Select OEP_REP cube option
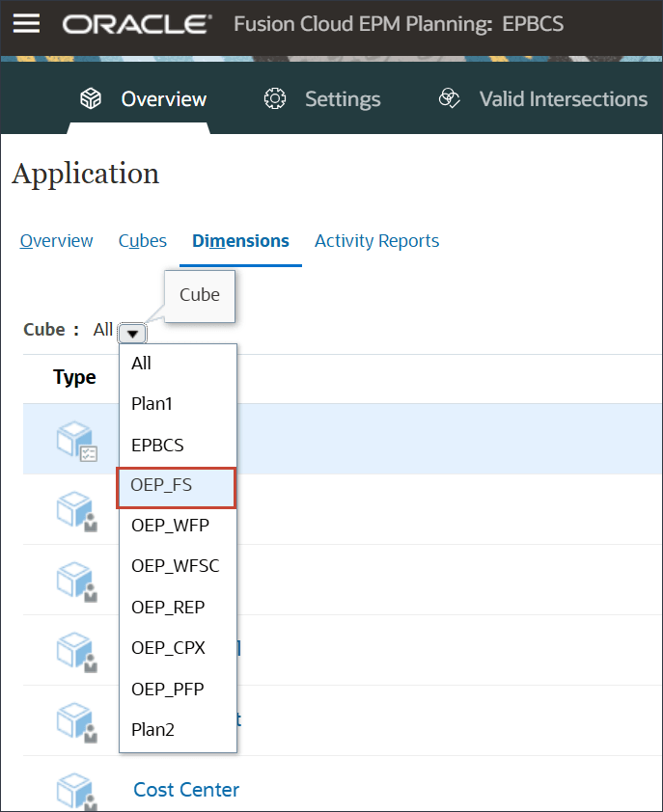 coord(178,608)
